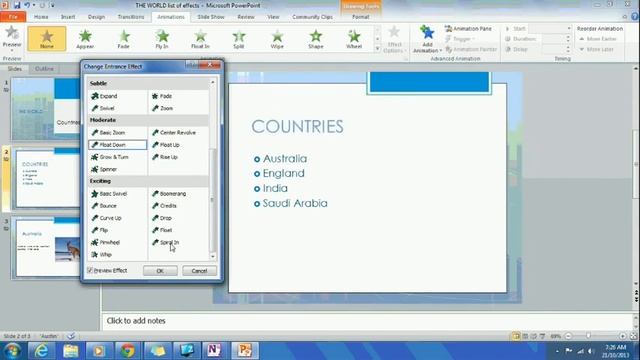Choose Grow & Turn entrance effect
The height and width of the screenshot is (360, 640).
110,157
